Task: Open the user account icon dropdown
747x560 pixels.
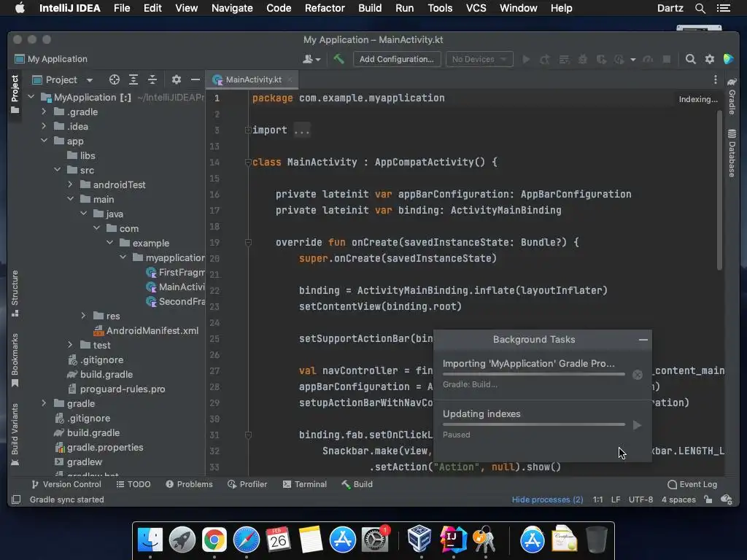Action: pos(311,59)
